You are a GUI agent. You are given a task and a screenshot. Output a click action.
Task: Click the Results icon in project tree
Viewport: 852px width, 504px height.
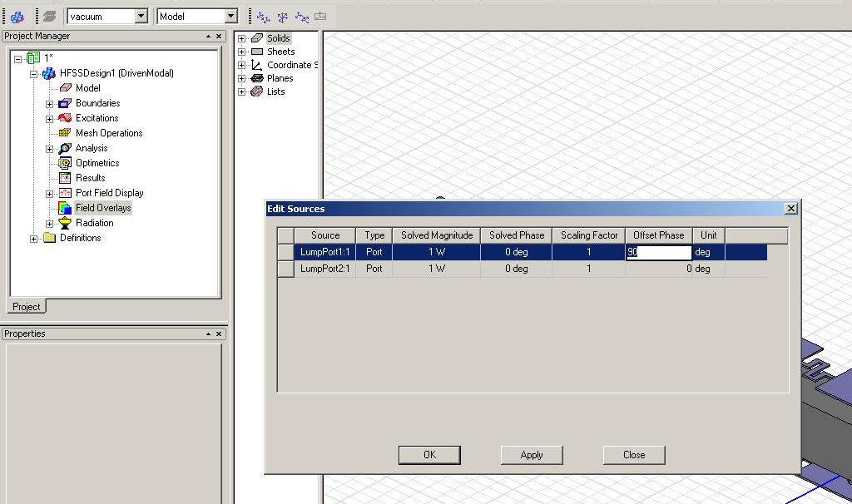click(x=65, y=178)
